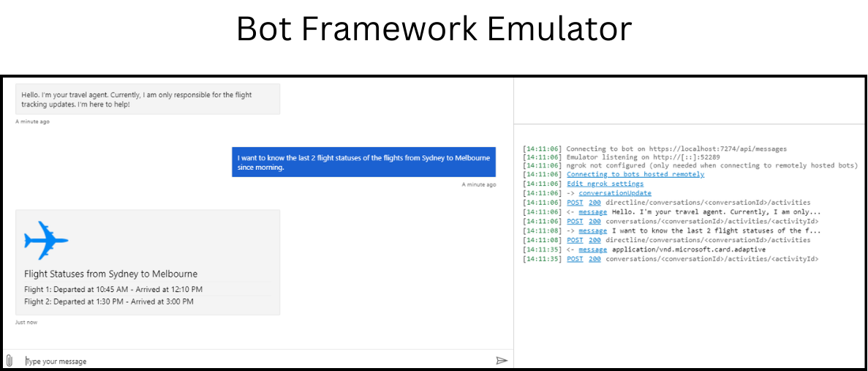Open 'message' link for 'I want to know the last 2'

(x=593, y=231)
